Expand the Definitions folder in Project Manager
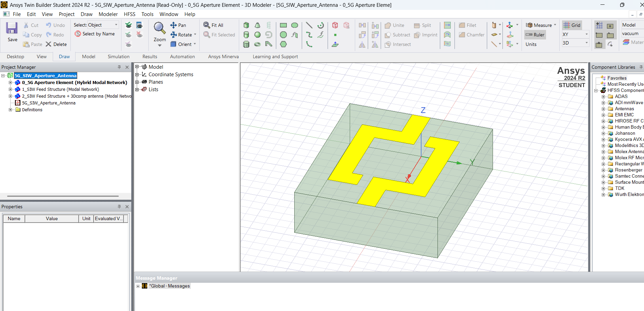 point(10,110)
